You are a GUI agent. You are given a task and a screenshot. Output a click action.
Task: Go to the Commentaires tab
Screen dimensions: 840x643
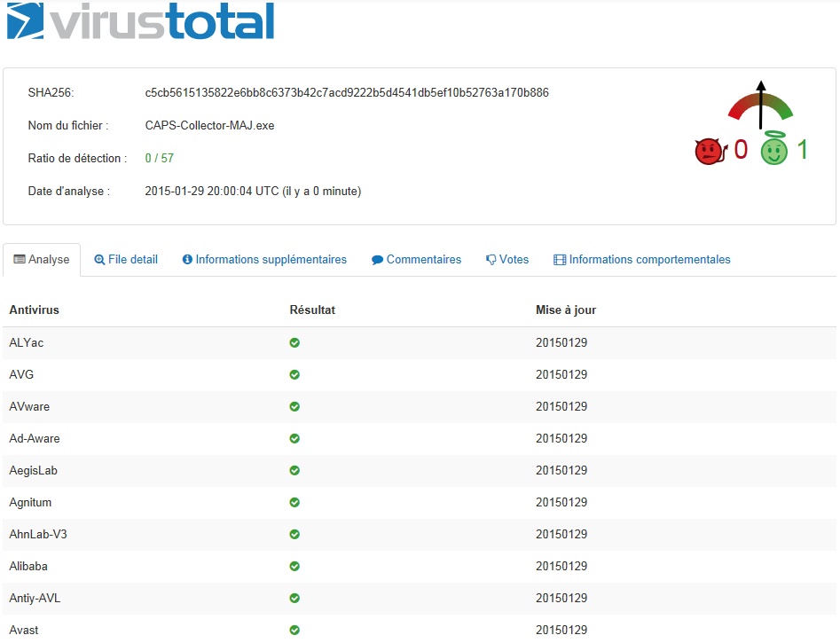tap(417, 260)
